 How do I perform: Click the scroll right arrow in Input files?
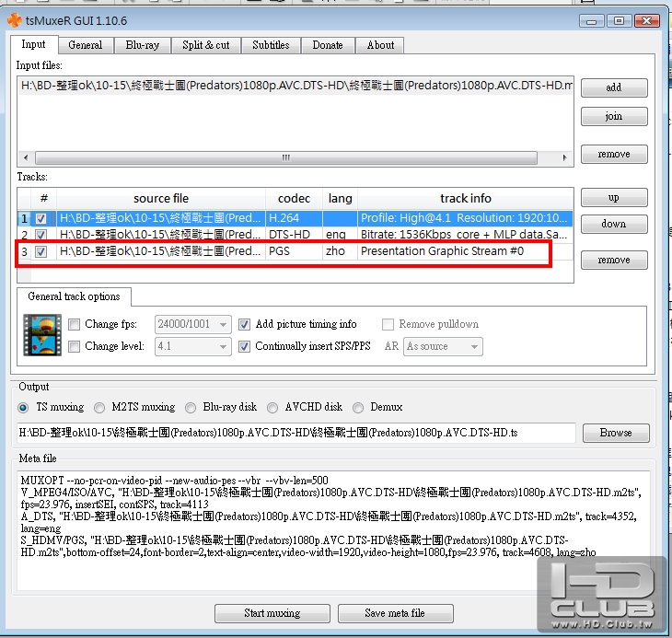coord(565,157)
